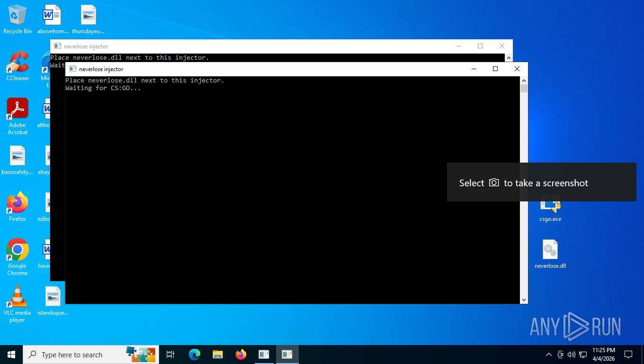Open Task View from the taskbar
This screenshot has height=364, width=644.
pos(170,355)
